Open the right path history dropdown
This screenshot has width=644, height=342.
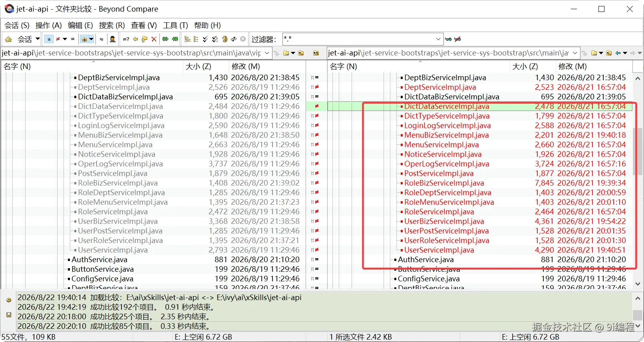click(x=575, y=53)
